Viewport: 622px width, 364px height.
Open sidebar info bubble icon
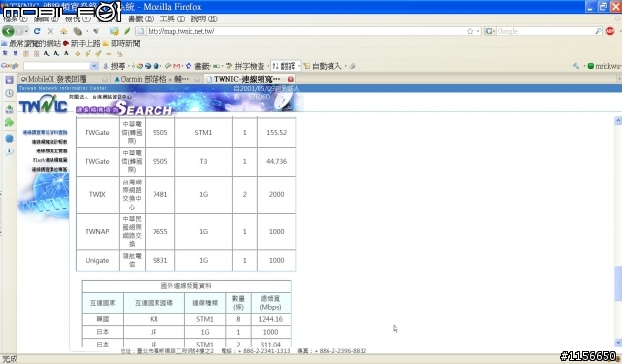coord(9,151)
